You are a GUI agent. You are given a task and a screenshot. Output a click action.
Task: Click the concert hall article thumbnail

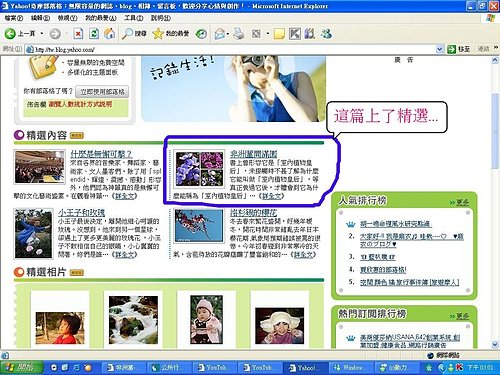pos(39,167)
